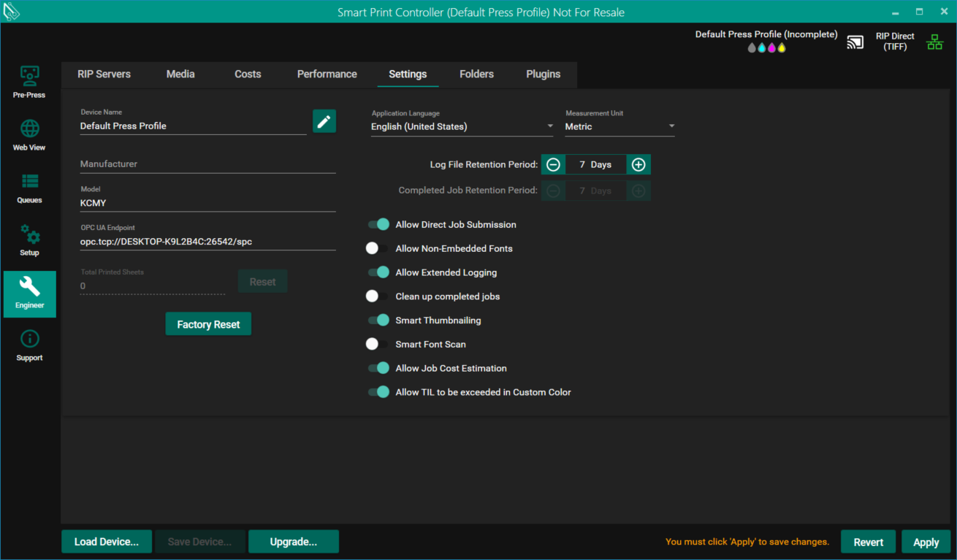Click the OPC UA Endpoint field
Image resolution: width=957 pixels, height=560 pixels.
click(x=207, y=242)
